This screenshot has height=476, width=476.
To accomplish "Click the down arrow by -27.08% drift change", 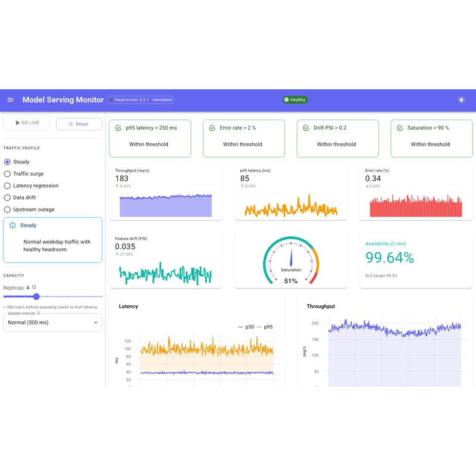I will pos(117,254).
